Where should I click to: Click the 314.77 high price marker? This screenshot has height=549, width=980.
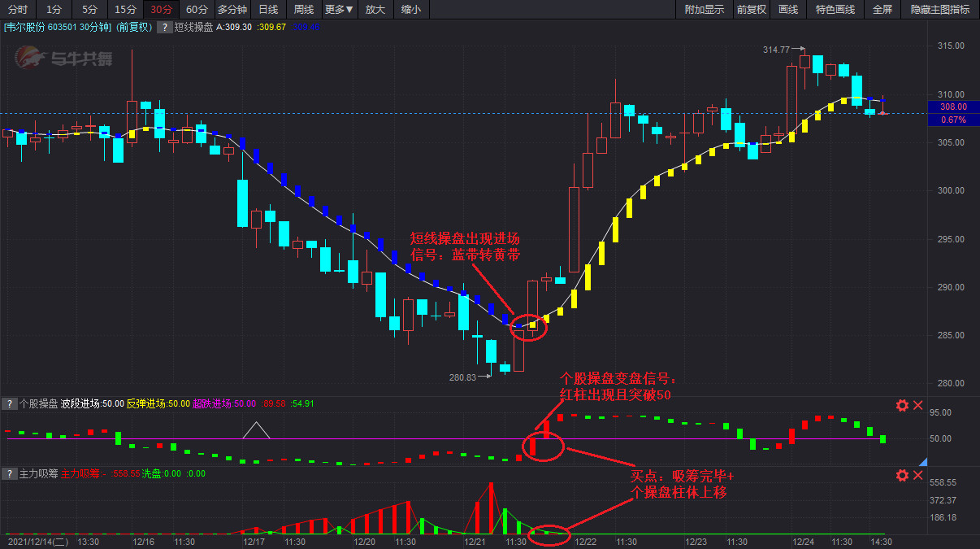tap(777, 50)
